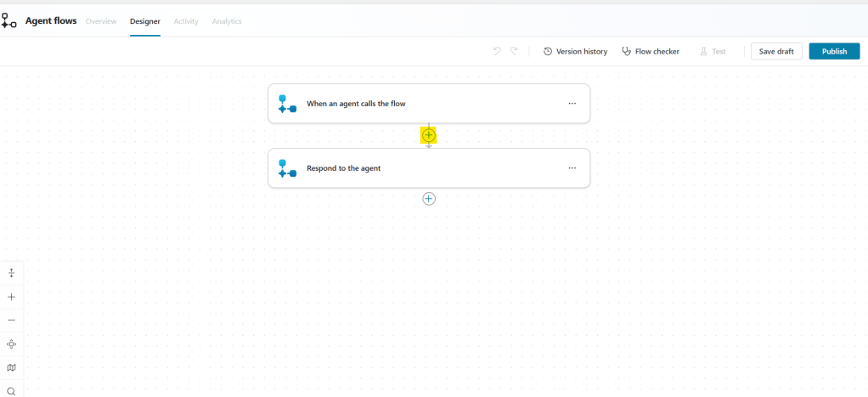The height and width of the screenshot is (397, 868).
Task: Open options menu for When an agent calls the flow
Action: (x=572, y=104)
